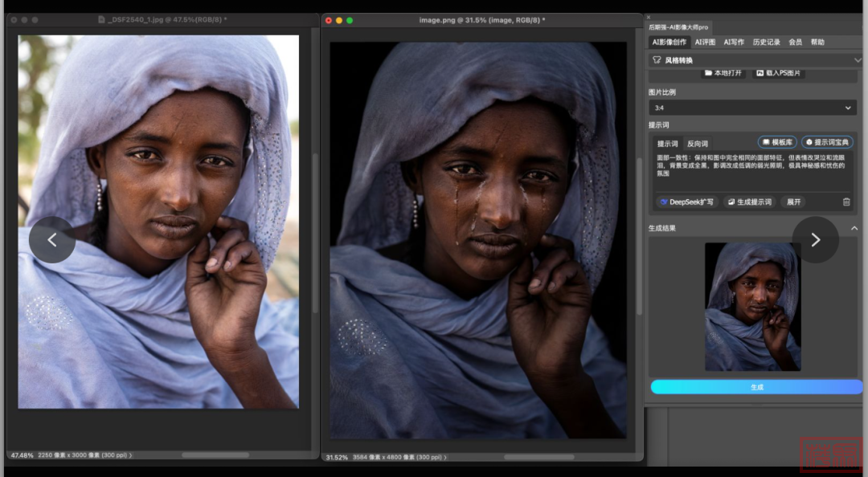Click 本地打开 to open local file

coord(724,73)
